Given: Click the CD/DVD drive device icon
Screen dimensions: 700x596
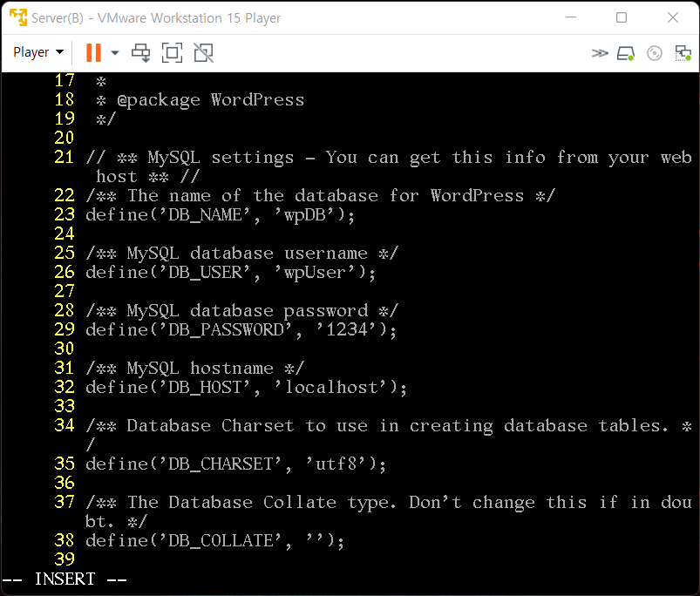Looking at the screenshot, I should tap(655, 53).
